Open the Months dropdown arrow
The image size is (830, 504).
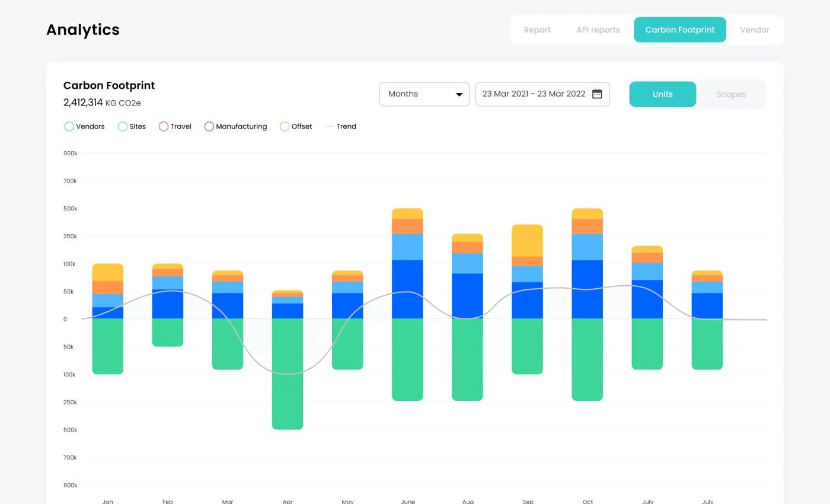[x=459, y=94]
